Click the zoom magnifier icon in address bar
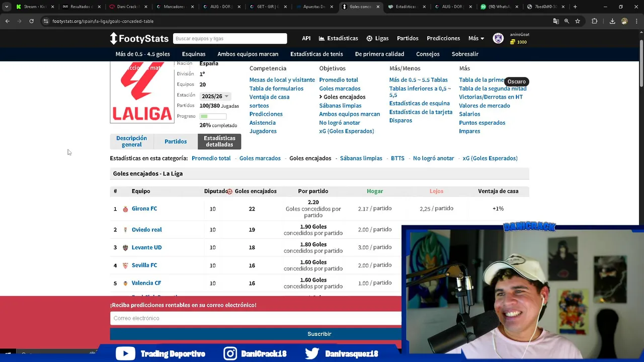Viewport: 644px width, 362px height. pos(567,21)
